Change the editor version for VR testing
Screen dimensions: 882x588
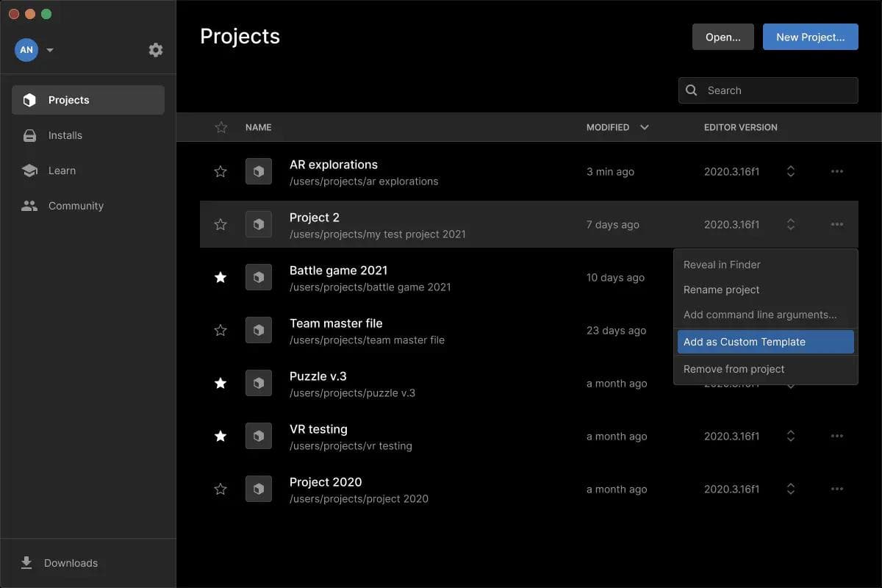pos(790,436)
